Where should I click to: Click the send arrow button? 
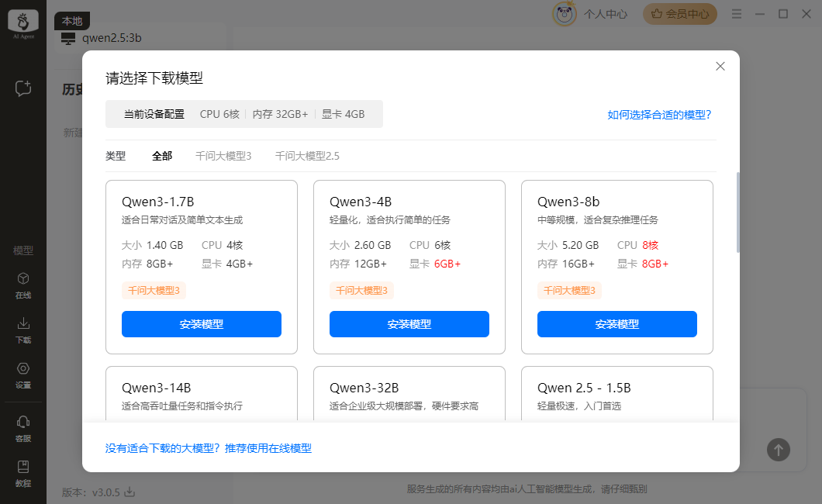(779, 449)
